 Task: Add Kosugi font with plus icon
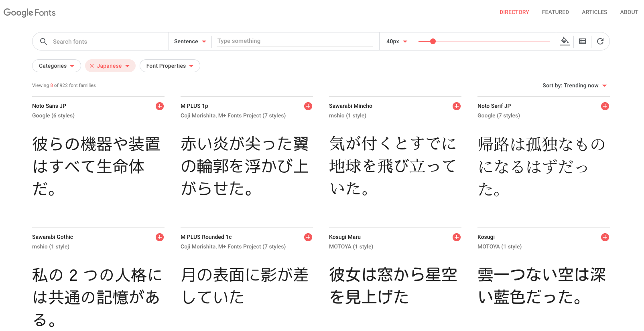(x=605, y=237)
